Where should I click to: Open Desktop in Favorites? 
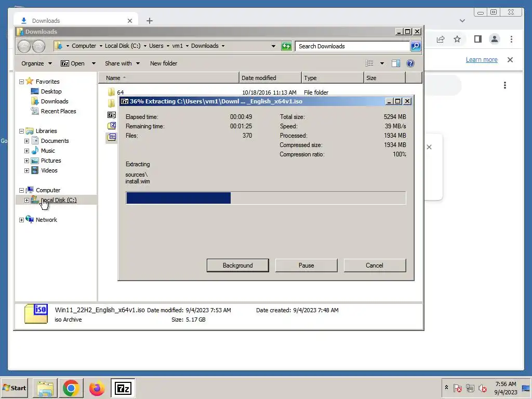pos(51,91)
